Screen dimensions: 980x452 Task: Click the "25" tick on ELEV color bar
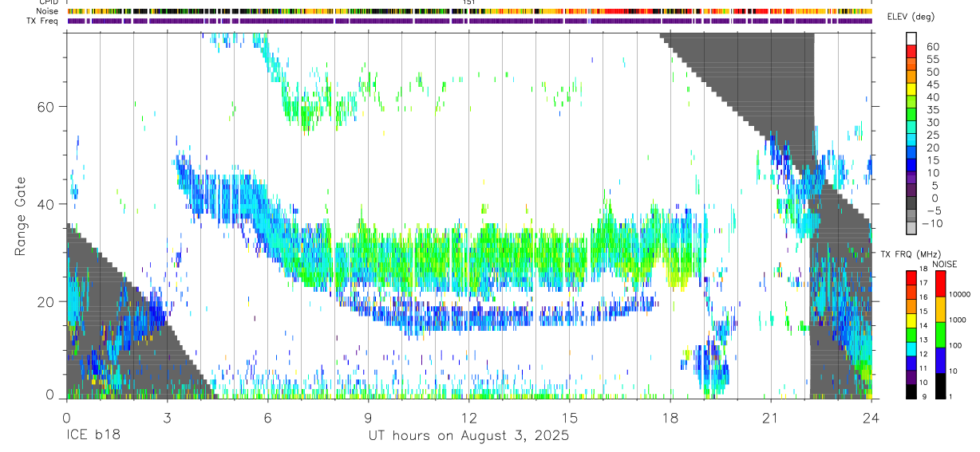click(932, 135)
